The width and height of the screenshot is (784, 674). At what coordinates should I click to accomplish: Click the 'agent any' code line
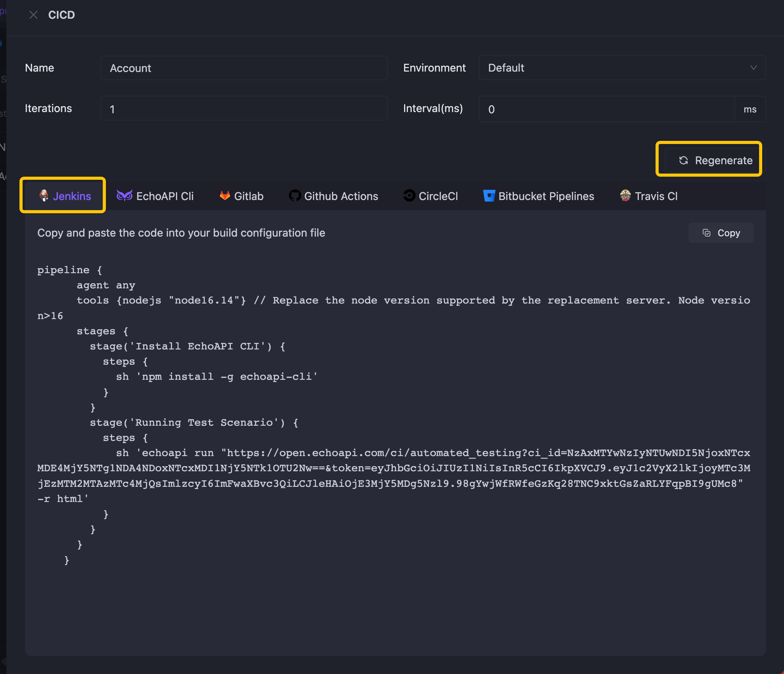pos(106,285)
